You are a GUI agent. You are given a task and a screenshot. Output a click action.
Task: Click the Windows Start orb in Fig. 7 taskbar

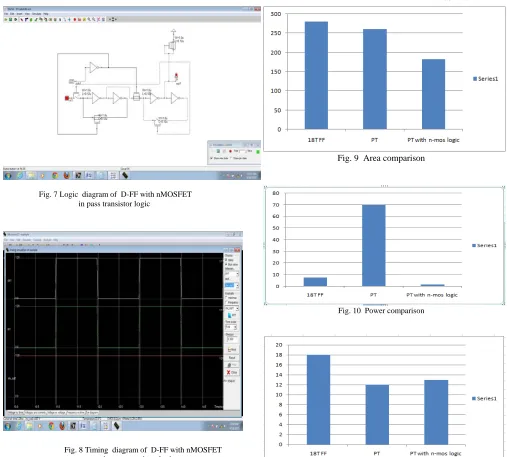[x=8, y=175]
